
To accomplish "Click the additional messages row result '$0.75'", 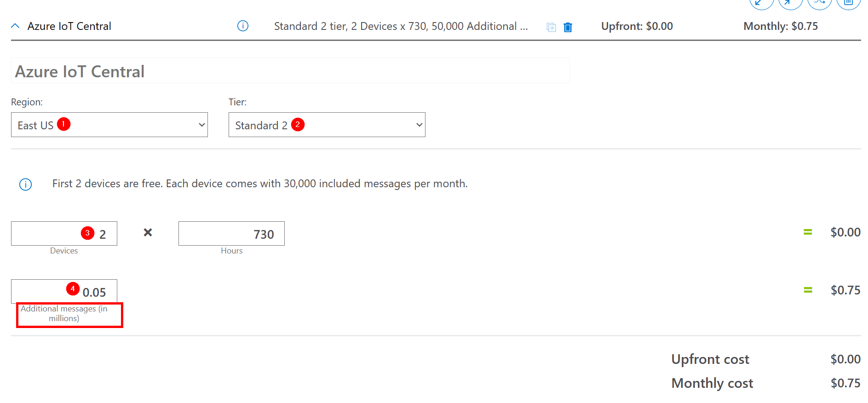I will (x=845, y=290).
